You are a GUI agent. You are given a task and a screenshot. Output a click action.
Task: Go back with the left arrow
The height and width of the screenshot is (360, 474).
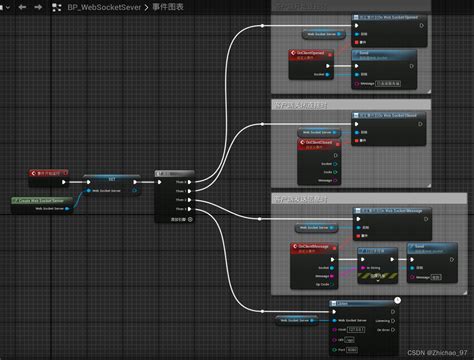pos(22,7)
